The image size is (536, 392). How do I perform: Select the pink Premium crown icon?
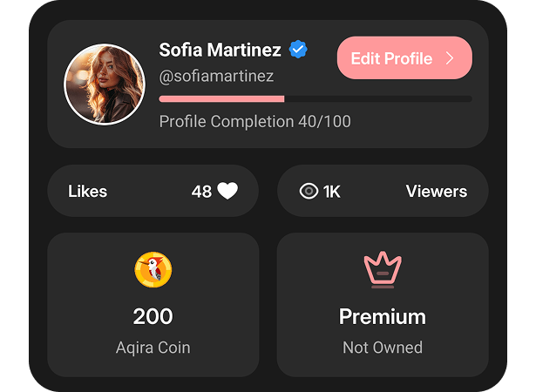pyautogui.click(x=383, y=270)
